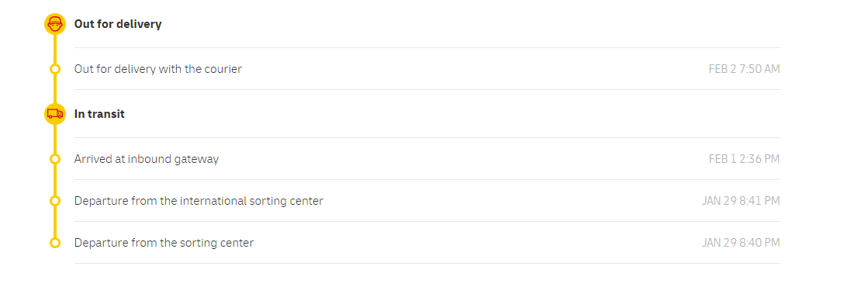Select the marker for Out for delivery with the courier
The height and width of the screenshot is (287, 868).
(55, 69)
